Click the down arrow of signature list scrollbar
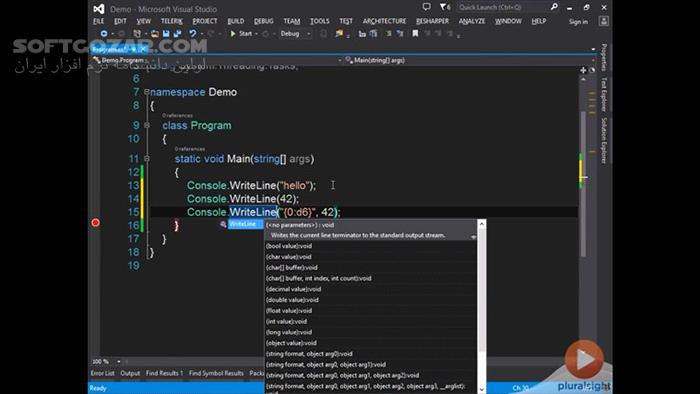 [x=482, y=389]
